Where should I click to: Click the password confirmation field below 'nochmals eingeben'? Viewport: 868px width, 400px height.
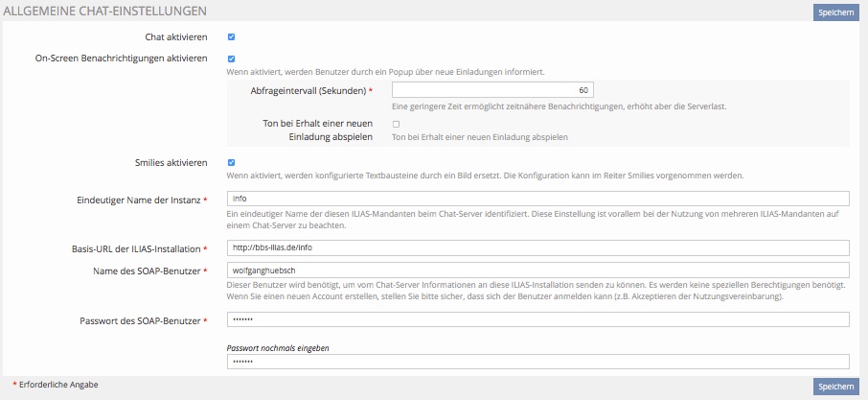pos(537,362)
